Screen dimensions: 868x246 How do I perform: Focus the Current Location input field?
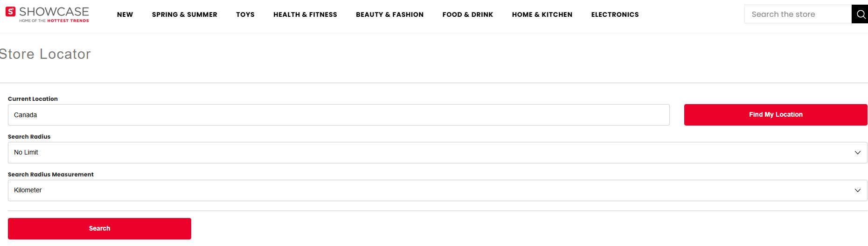click(x=339, y=115)
